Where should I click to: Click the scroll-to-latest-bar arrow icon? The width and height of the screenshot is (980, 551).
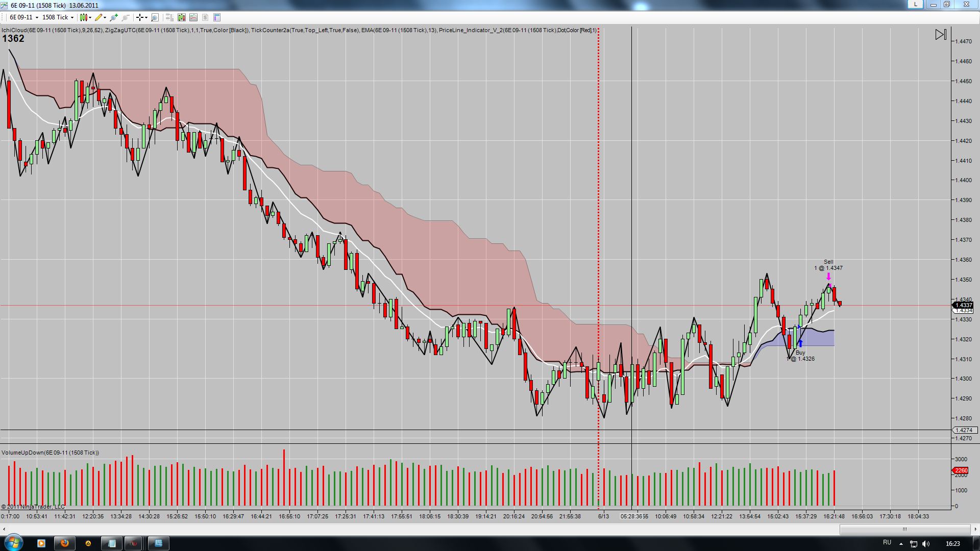[941, 35]
